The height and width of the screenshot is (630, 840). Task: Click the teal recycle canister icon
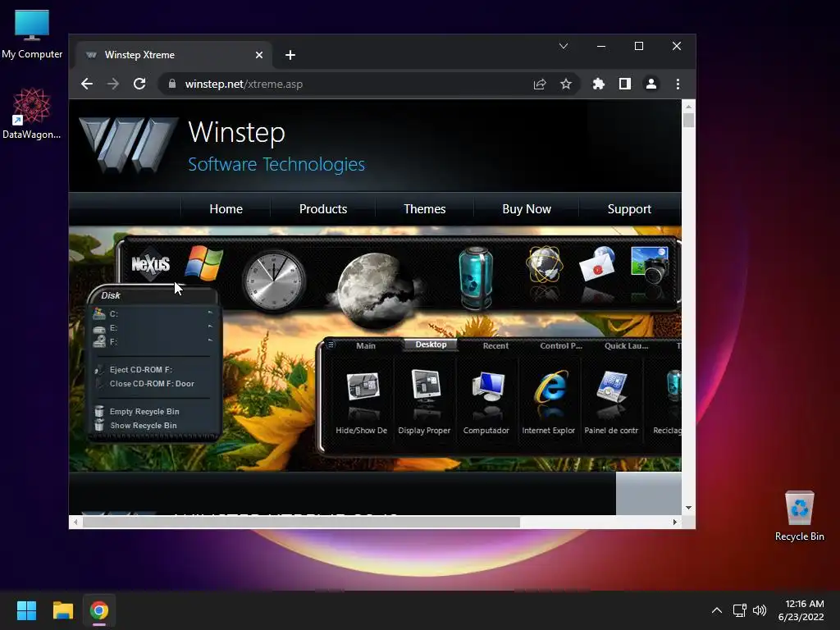click(x=475, y=277)
